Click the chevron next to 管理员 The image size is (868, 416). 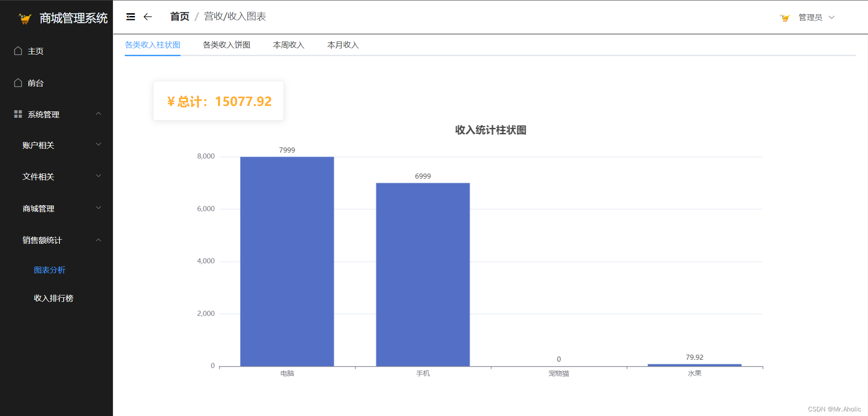click(x=832, y=17)
